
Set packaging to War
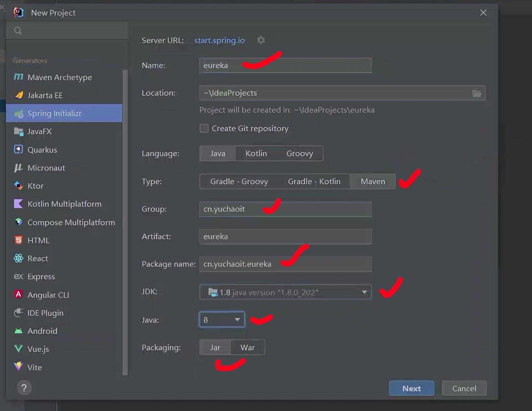[248, 348]
